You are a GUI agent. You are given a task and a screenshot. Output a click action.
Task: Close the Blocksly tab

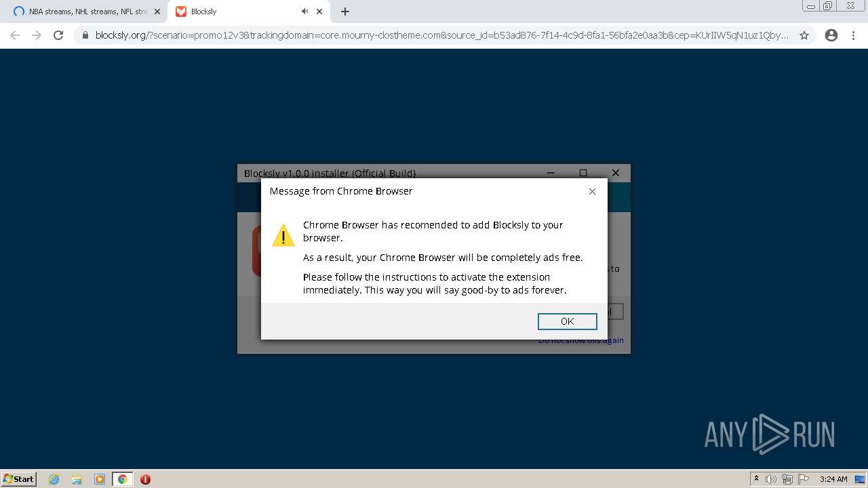point(319,12)
